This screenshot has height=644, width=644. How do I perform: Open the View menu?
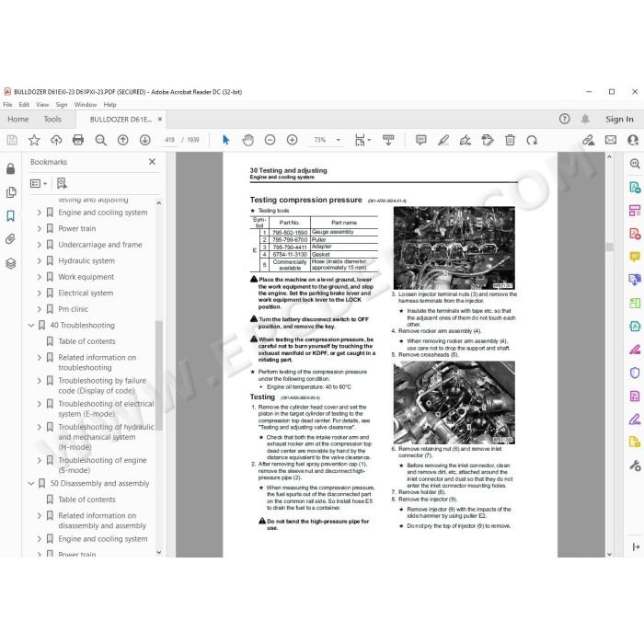point(42,105)
